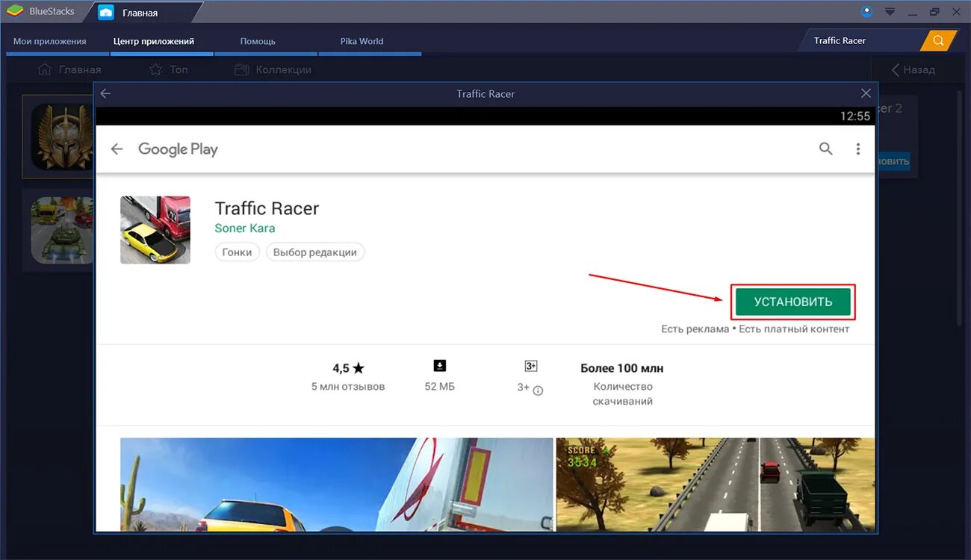This screenshot has height=560, width=971.
Task: Open the yellow taxi screenshot
Action: (336, 485)
